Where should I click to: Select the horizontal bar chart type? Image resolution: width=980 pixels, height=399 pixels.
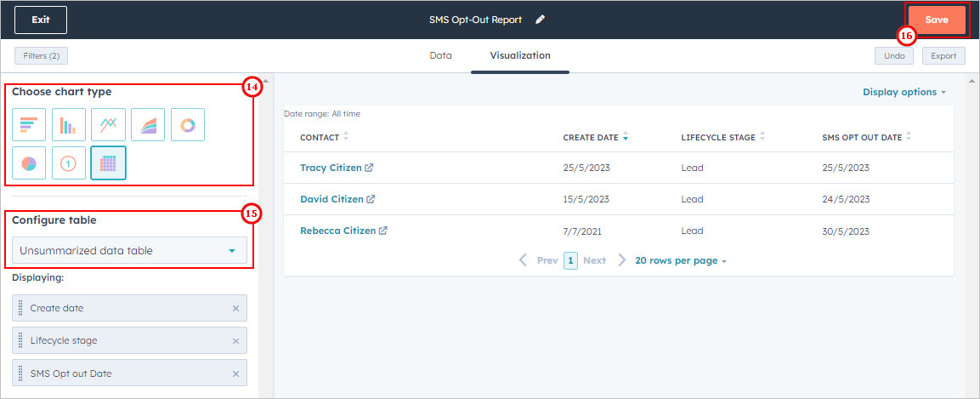[29, 124]
